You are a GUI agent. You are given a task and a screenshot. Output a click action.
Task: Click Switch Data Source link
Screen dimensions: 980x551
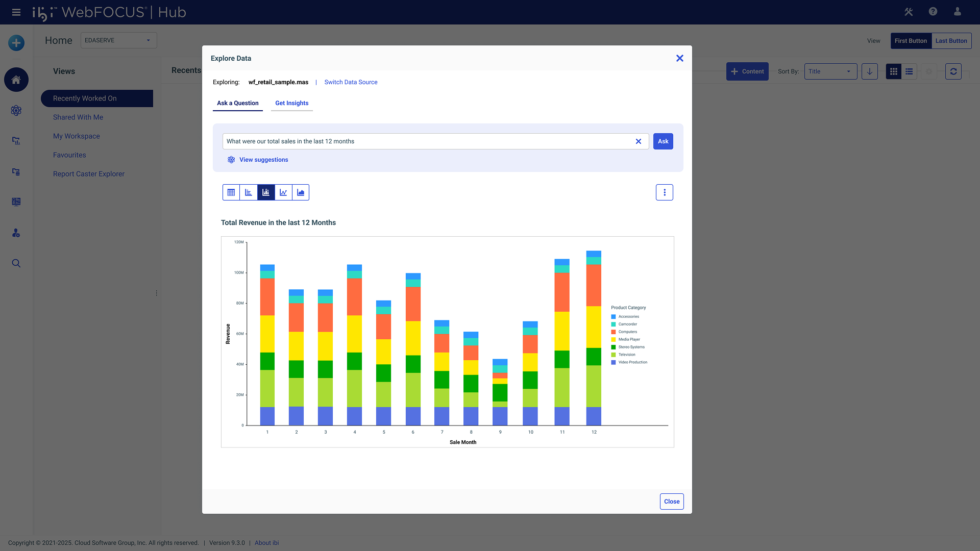tap(351, 82)
